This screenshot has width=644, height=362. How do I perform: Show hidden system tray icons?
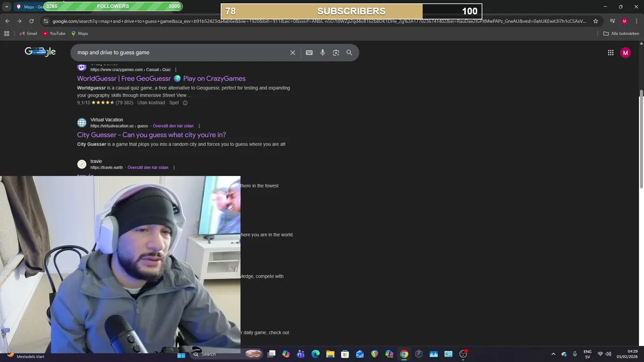tap(553, 354)
